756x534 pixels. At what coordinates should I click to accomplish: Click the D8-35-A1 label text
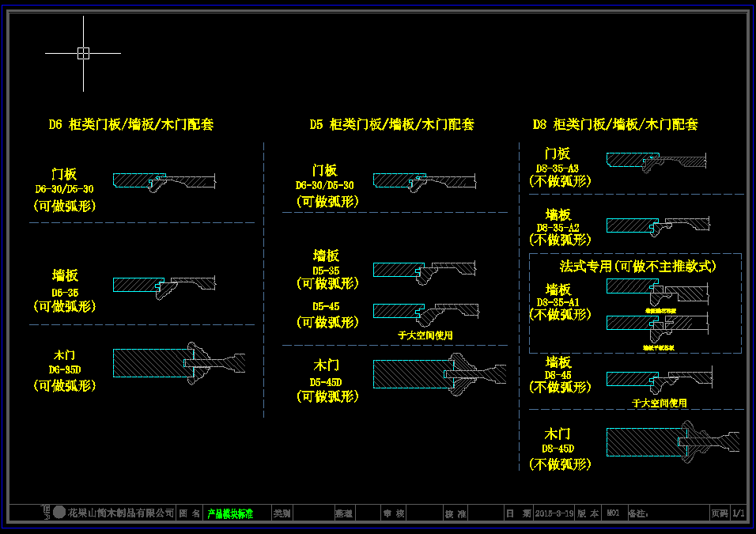click(x=558, y=302)
